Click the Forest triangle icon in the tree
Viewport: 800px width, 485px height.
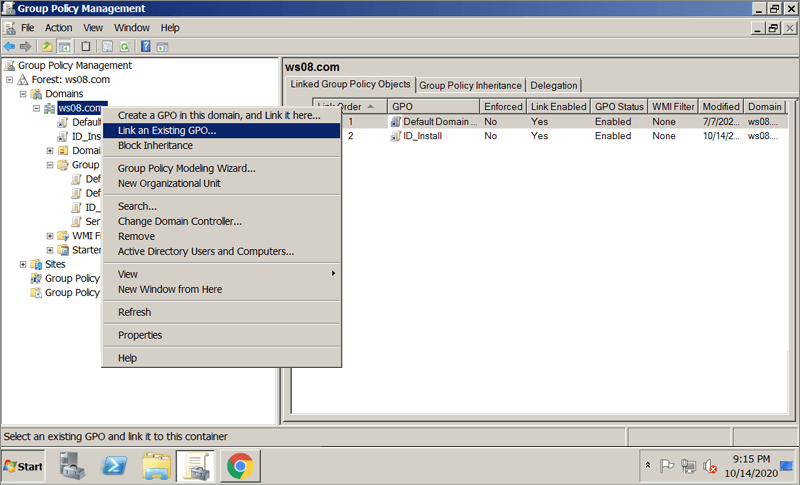click(x=23, y=80)
